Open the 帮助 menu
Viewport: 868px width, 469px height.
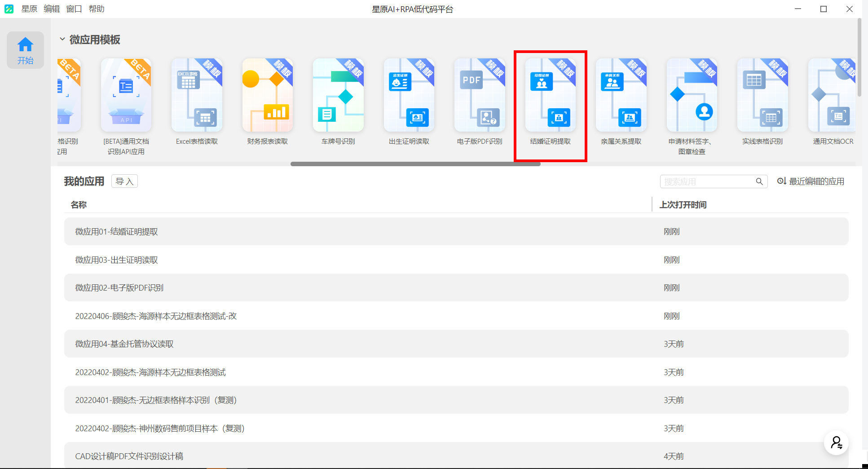tap(97, 9)
